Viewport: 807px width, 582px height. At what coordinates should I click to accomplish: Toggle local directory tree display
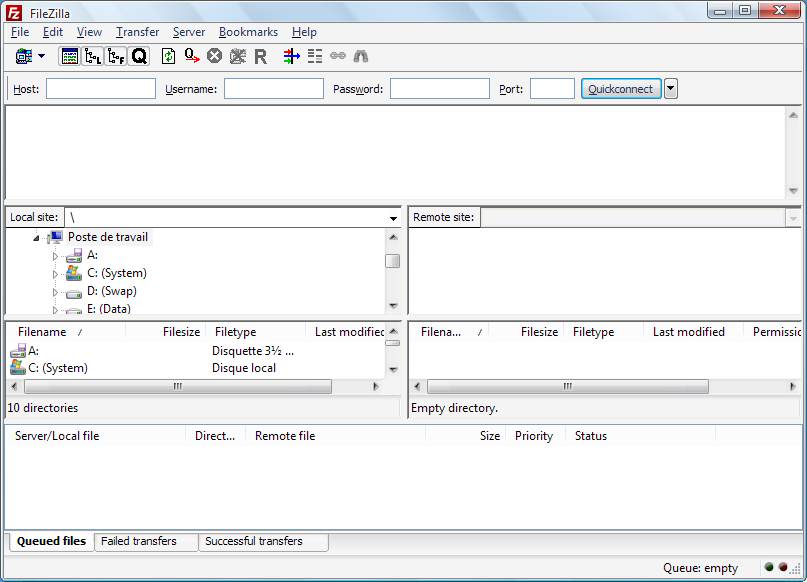click(93, 56)
